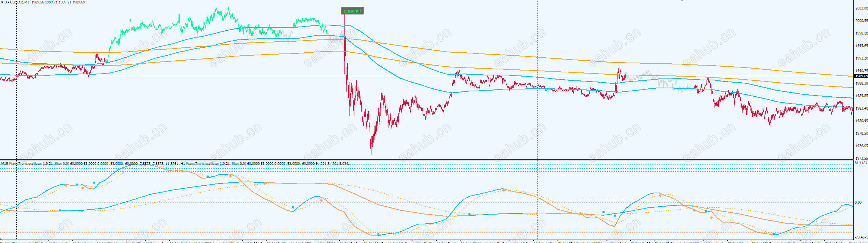The height and width of the screenshot is (243, 868).
Task: Click the green "channel" label button
Action: click(352, 11)
